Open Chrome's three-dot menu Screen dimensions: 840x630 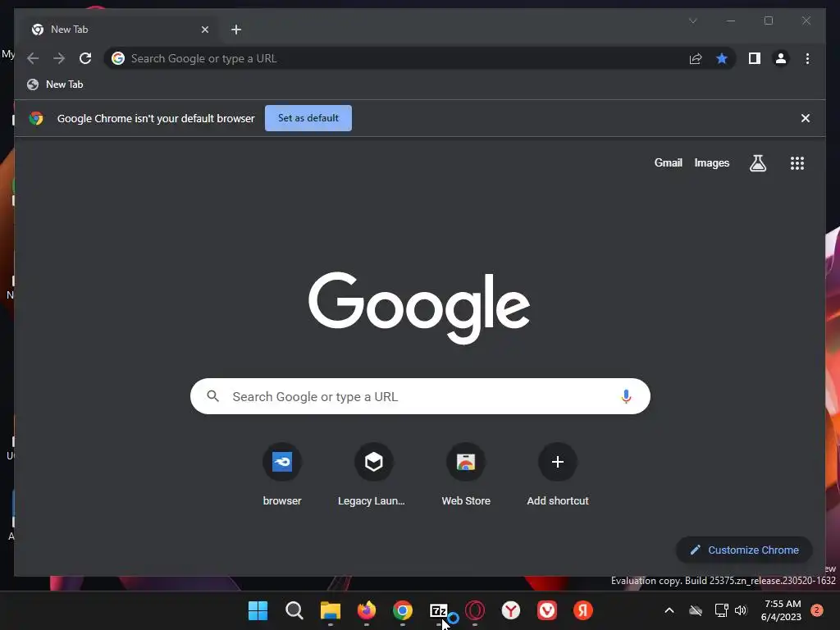(x=807, y=58)
